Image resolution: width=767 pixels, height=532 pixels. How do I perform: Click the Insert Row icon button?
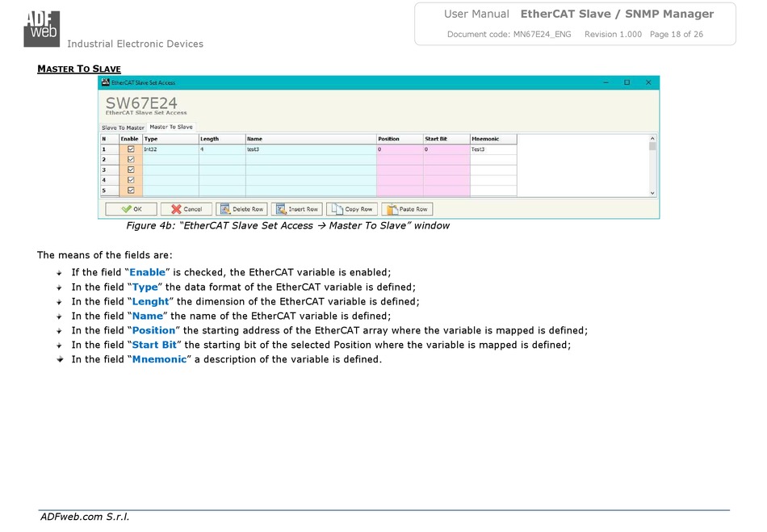[x=296, y=209]
